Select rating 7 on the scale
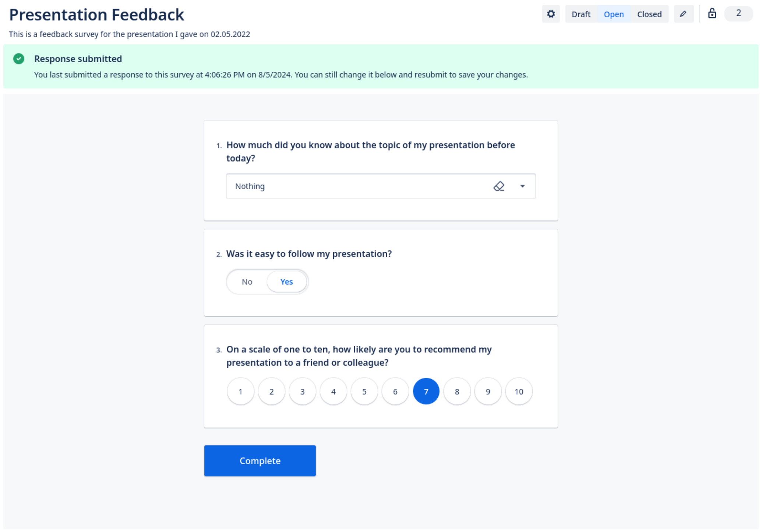The width and height of the screenshot is (766, 532). pyautogui.click(x=426, y=391)
